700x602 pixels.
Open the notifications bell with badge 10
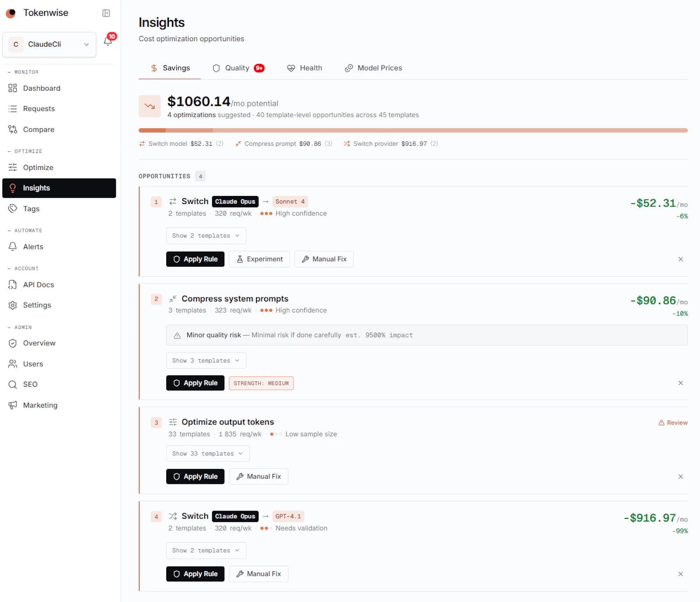[x=108, y=41]
